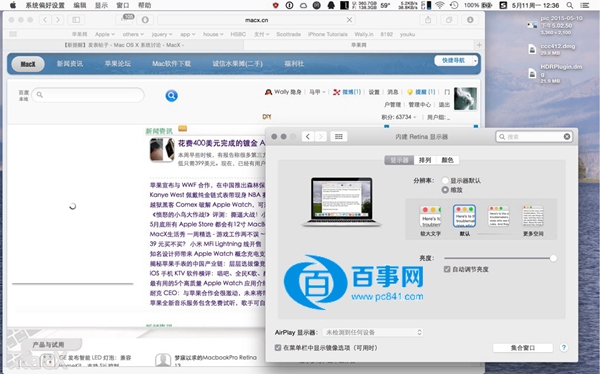The image size is (600, 374).
Task: Add a new Safari tab with plus
Action: (479, 45)
